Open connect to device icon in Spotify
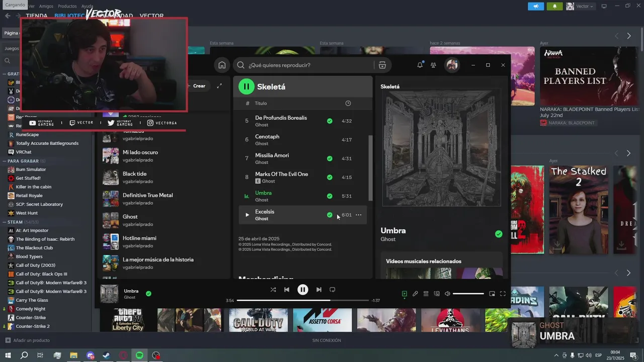The width and height of the screenshot is (644, 362). click(x=437, y=294)
